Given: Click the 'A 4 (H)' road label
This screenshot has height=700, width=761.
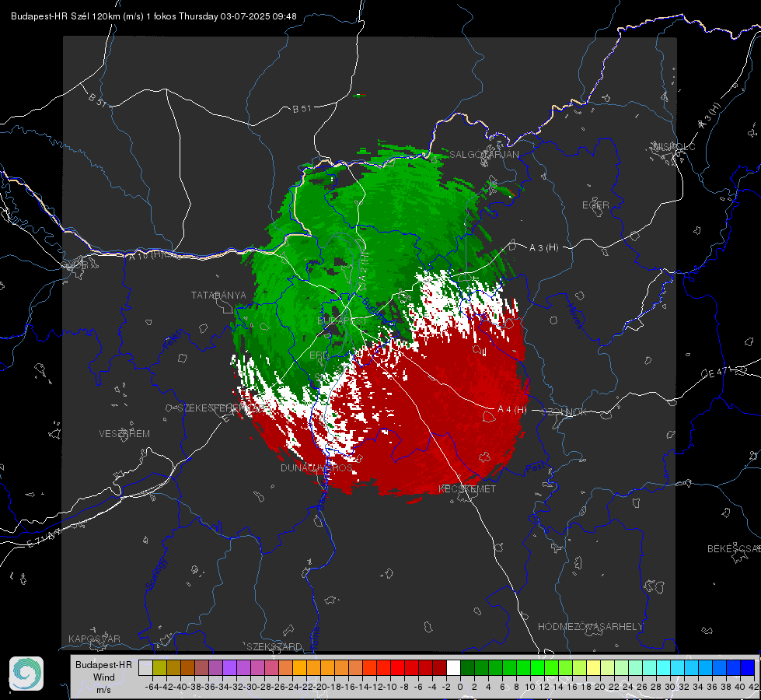Looking at the screenshot, I should pyautogui.click(x=511, y=410).
